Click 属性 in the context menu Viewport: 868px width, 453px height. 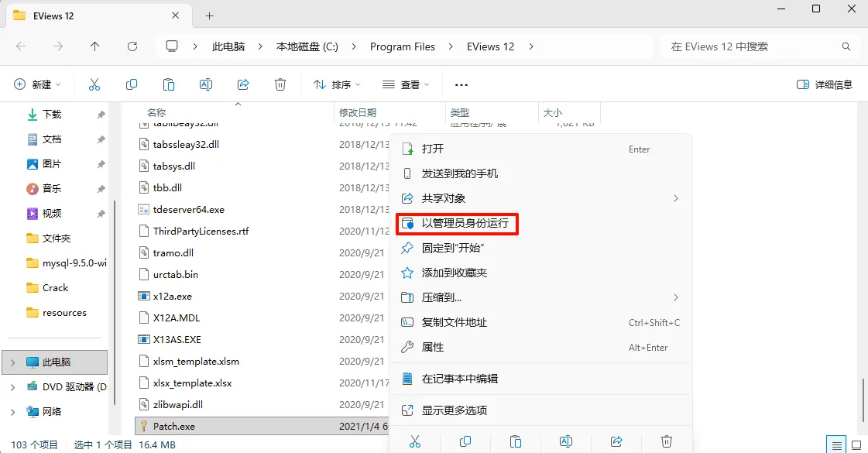(x=540, y=347)
